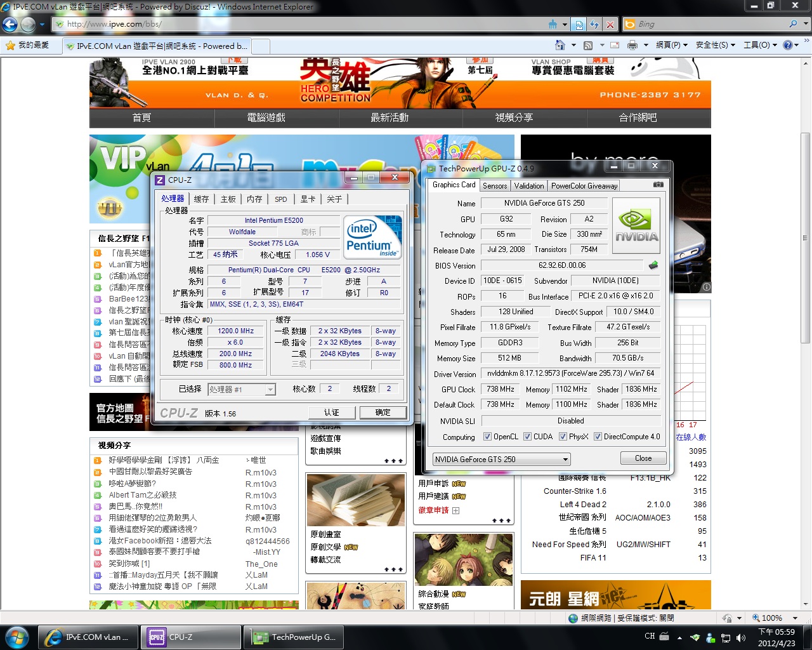Switch to TechPowerUp GPU-Z taskbar button
Viewport: 812px width, 650px height.
click(294, 637)
